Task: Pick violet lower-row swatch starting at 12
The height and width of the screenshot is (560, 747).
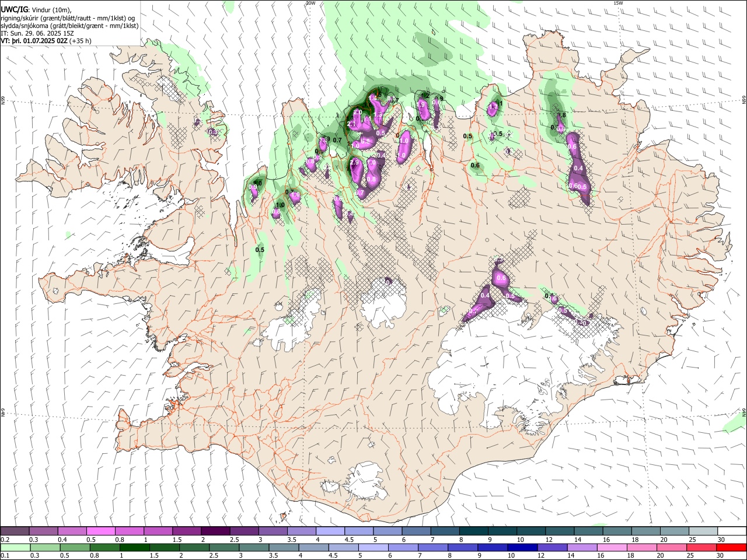Action: (551, 547)
